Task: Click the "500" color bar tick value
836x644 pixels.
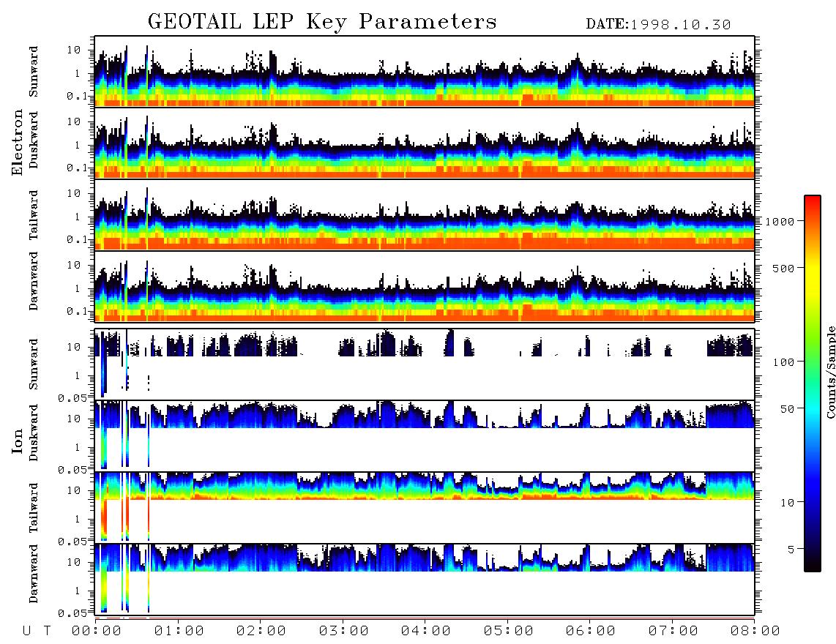Action: click(783, 269)
